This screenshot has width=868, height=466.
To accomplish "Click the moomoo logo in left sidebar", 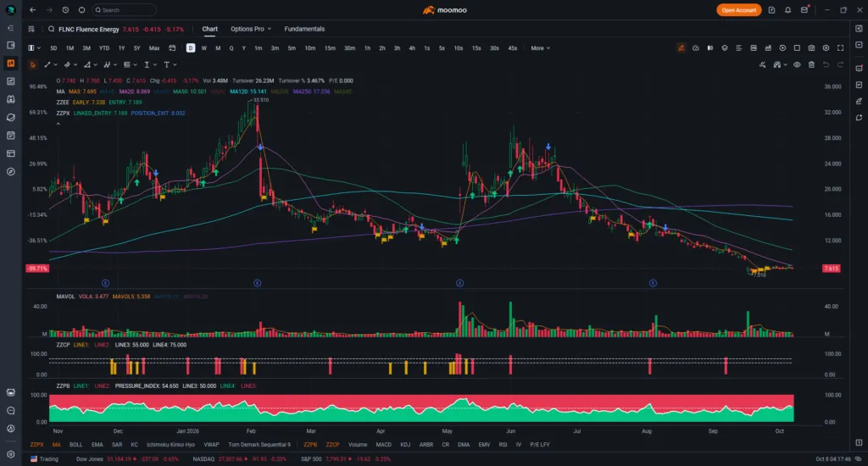I will pos(10,10).
